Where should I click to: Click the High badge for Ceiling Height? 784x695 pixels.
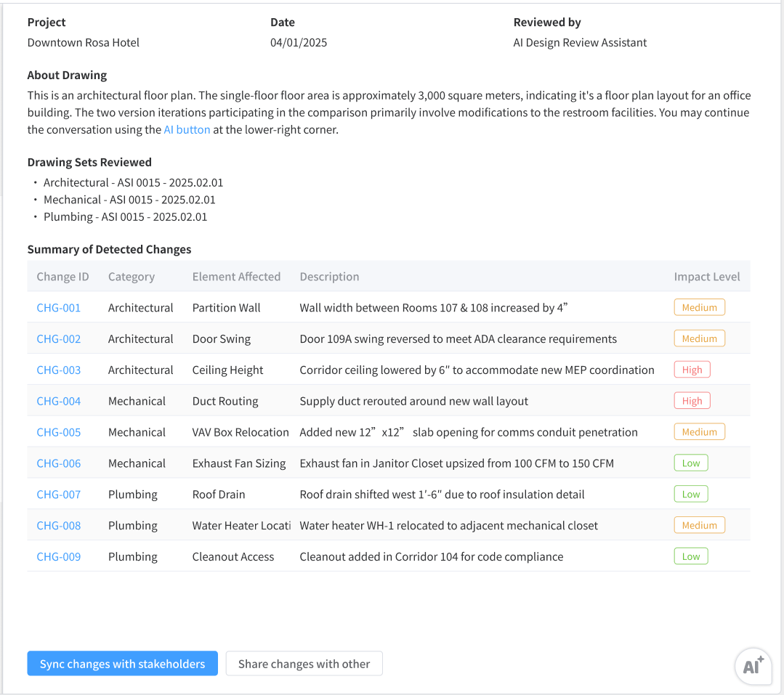click(692, 370)
